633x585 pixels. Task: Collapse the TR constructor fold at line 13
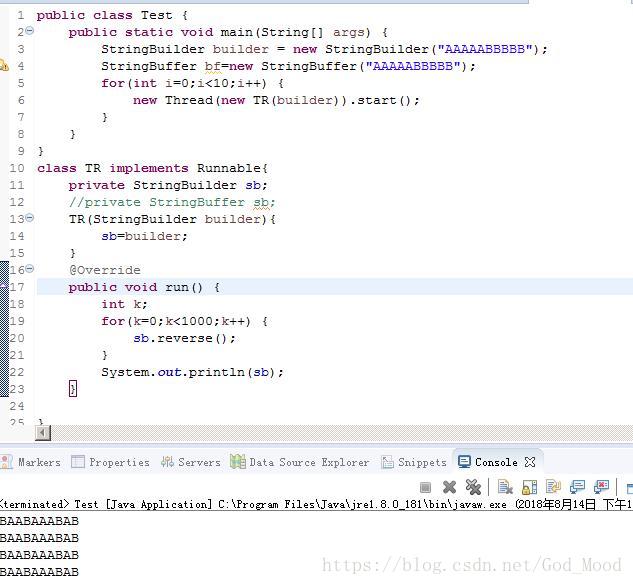point(29,218)
